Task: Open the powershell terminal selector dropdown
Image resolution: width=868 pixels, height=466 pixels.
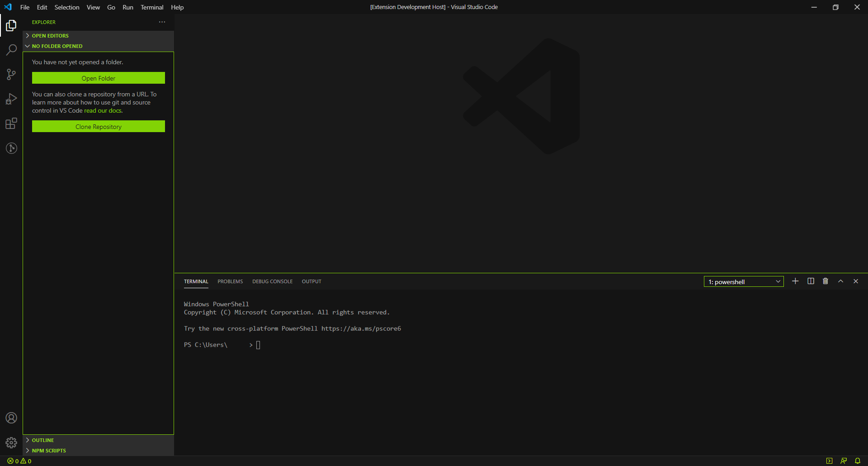Action: tap(744, 281)
